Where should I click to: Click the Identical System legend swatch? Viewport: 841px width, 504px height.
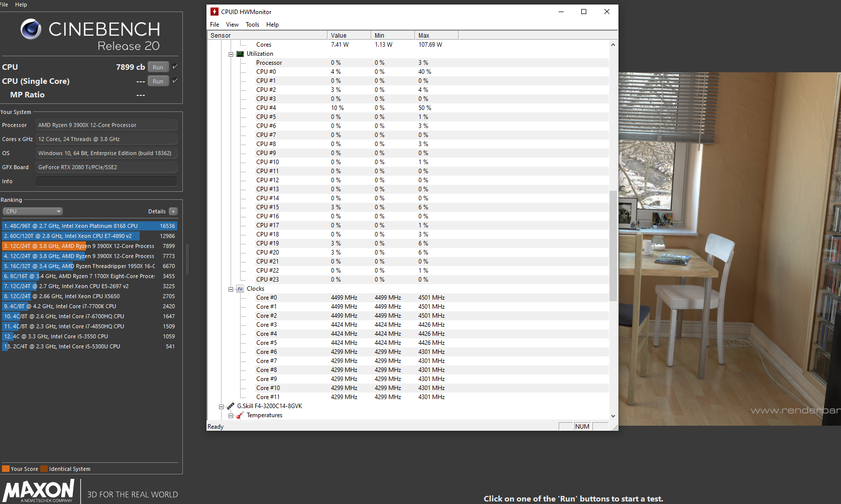coord(44,469)
